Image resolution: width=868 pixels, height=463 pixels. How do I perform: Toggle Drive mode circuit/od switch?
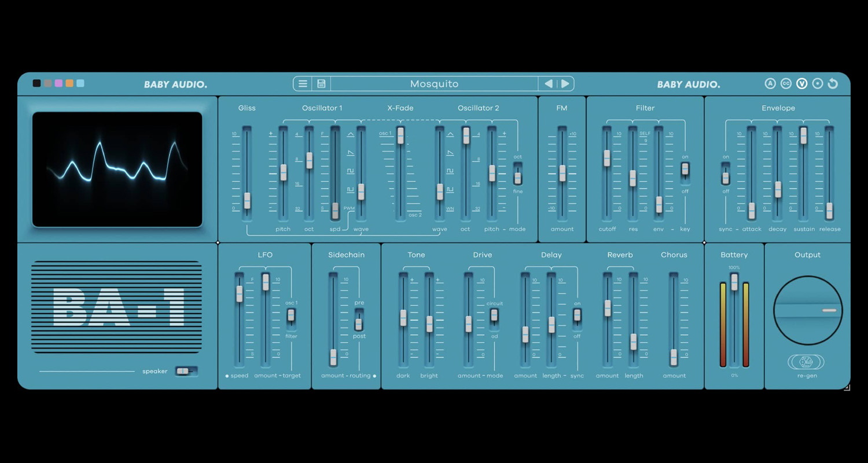(494, 319)
